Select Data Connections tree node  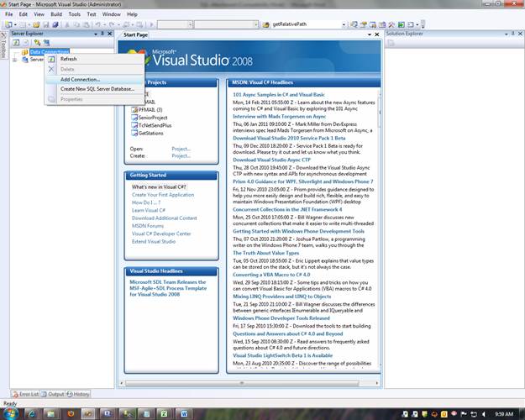50,52
